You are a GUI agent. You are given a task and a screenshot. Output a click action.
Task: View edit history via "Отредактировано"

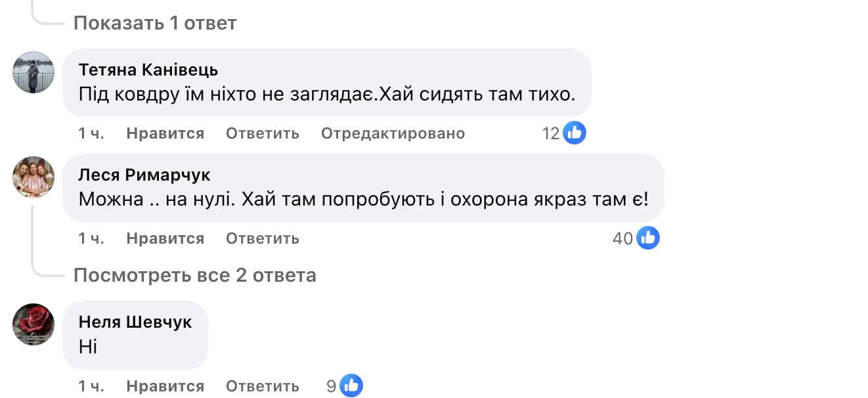(393, 133)
